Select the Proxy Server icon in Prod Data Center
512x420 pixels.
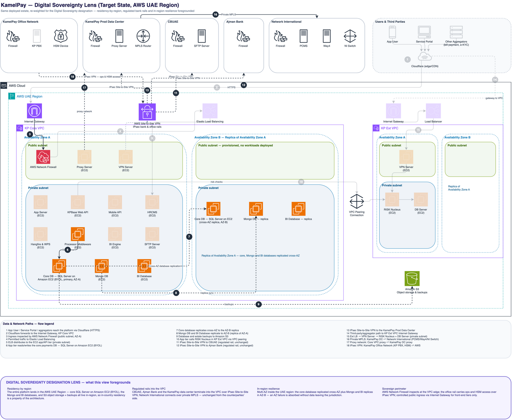pos(119,36)
